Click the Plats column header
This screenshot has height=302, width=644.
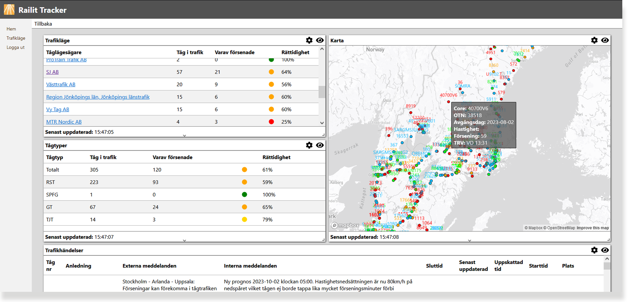[568, 266]
